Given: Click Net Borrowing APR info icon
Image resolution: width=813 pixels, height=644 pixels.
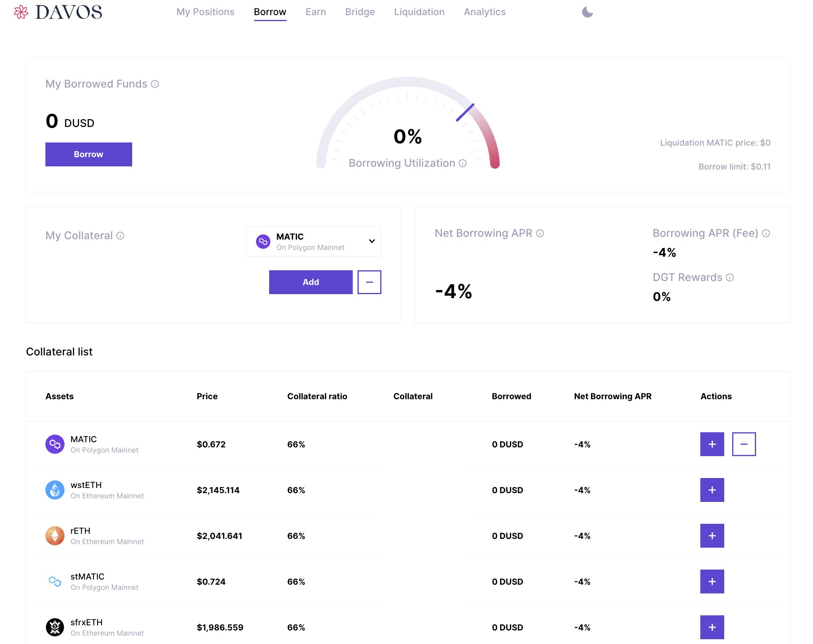Looking at the screenshot, I should [x=540, y=233].
